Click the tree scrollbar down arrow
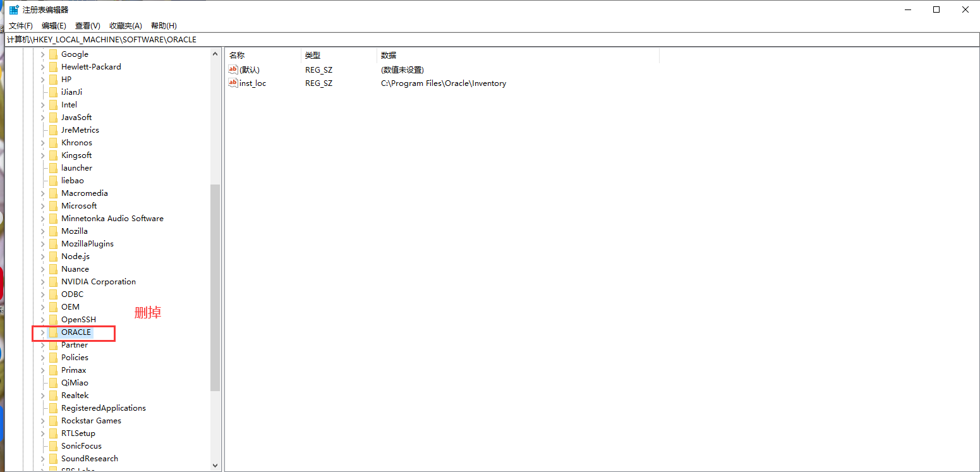 215,465
